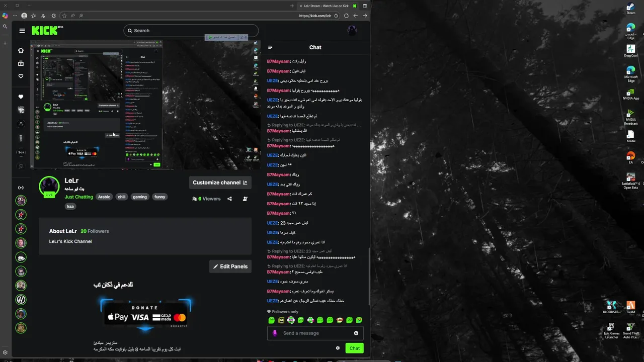Go to the KICK logo homepage
The image size is (644, 362).
47,31
